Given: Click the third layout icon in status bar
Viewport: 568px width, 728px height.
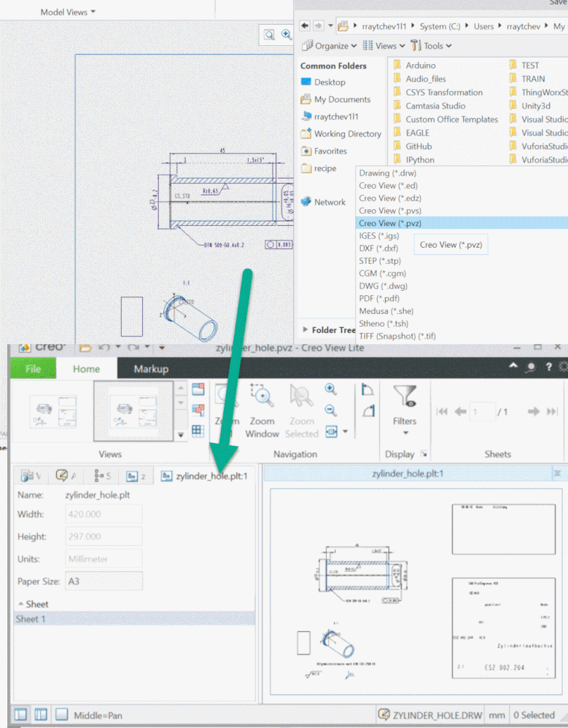Looking at the screenshot, I should (61, 714).
